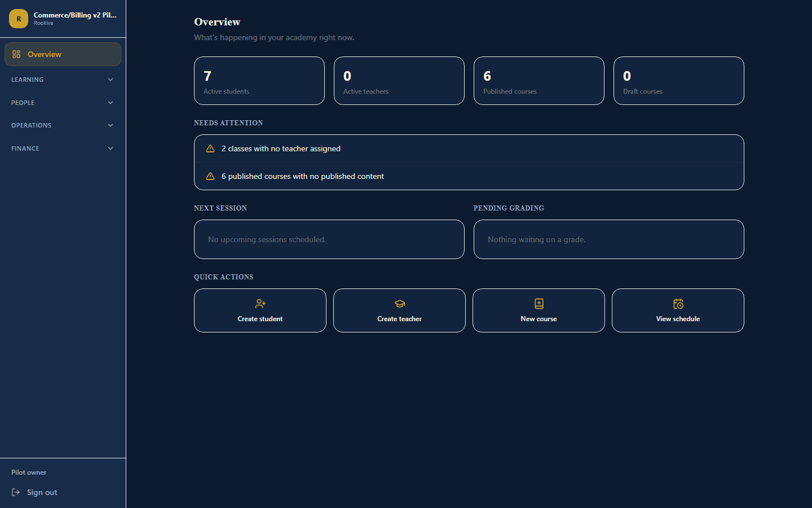Image resolution: width=812 pixels, height=508 pixels.
Task: Click warning triangle beside no teacher assigned
Action: (210, 148)
